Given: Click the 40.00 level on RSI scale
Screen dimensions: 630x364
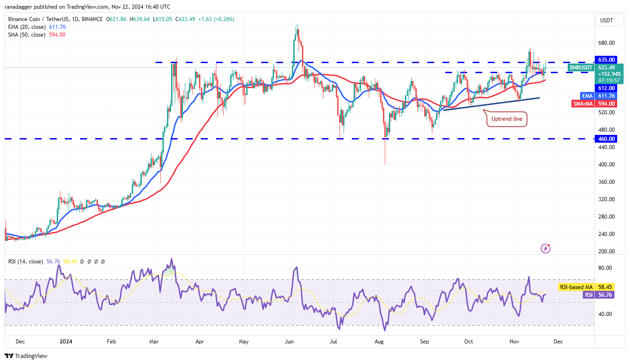Looking at the screenshot, I should click(x=605, y=314).
